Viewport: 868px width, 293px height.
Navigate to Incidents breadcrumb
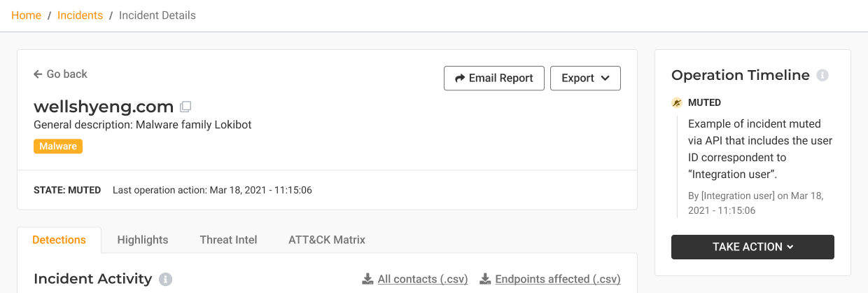click(80, 15)
